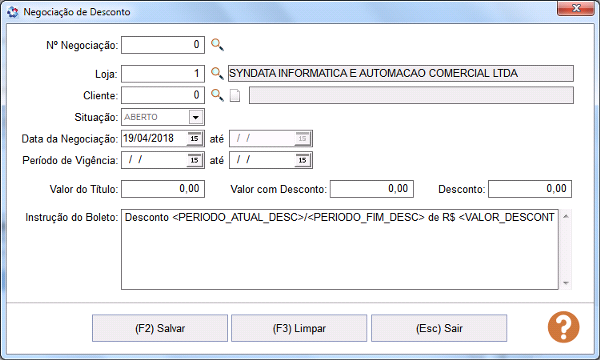Open calendar for Período de Vigência start
The width and height of the screenshot is (600, 360).
coord(194,160)
